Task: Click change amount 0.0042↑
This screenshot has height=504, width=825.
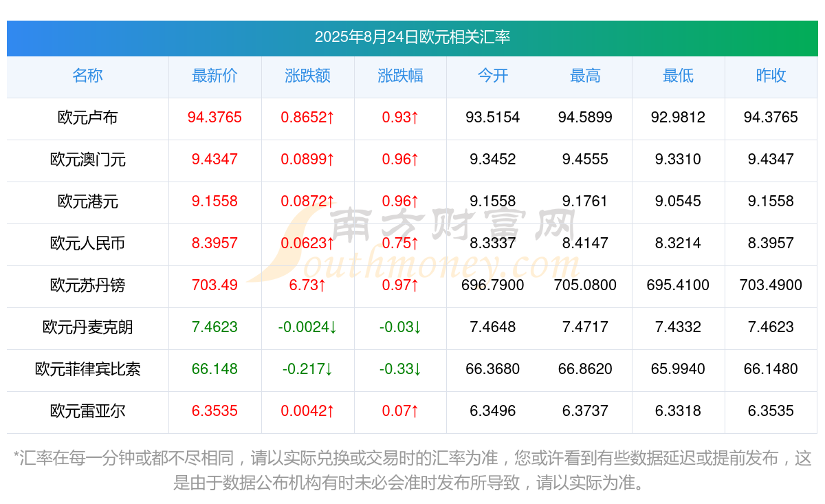Action: pos(307,411)
